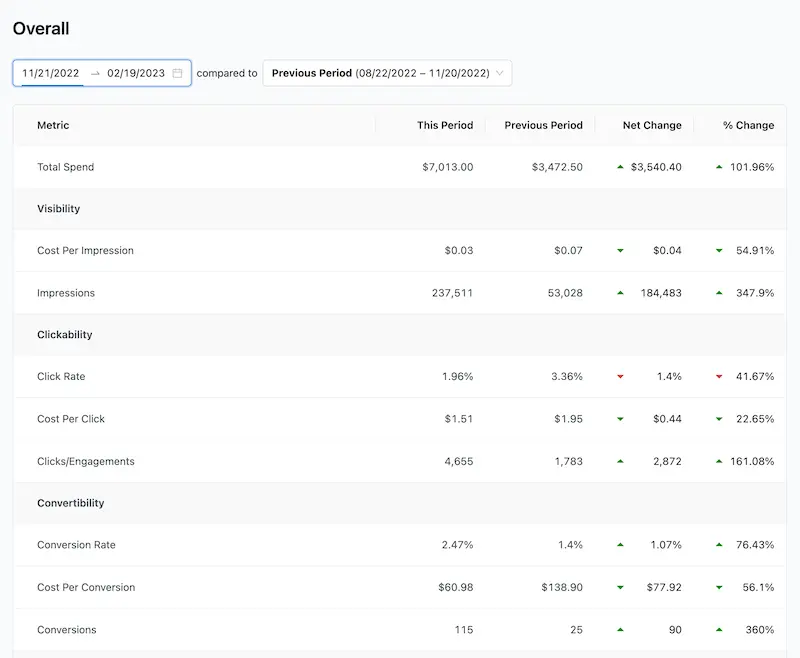This screenshot has height=658, width=800.
Task: Click the green down arrow next to 56.1%
Action: click(719, 588)
